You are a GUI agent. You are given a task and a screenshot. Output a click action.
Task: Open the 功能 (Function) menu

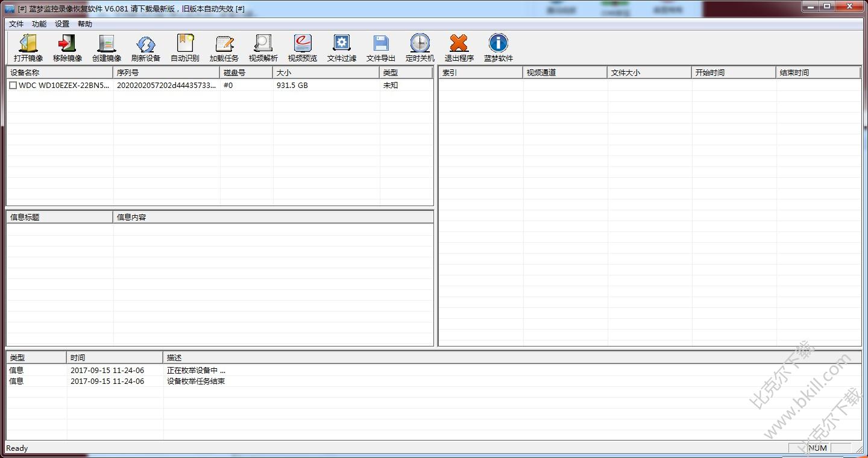click(x=39, y=24)
